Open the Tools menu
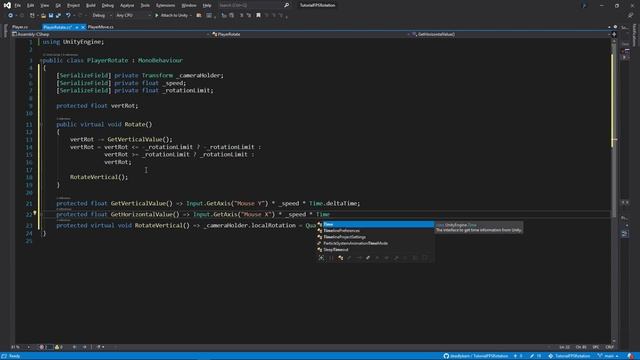The image size is (640, 360). coord(145,5)
